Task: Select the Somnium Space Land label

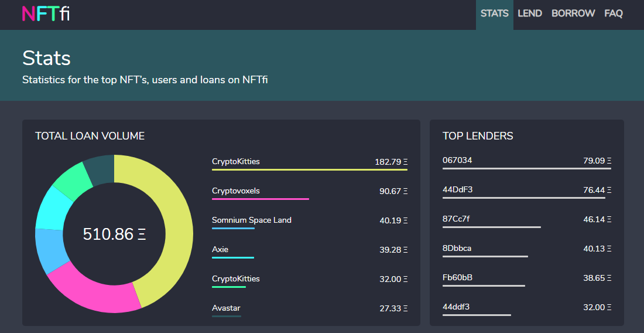Action: (x=252, y=220)
